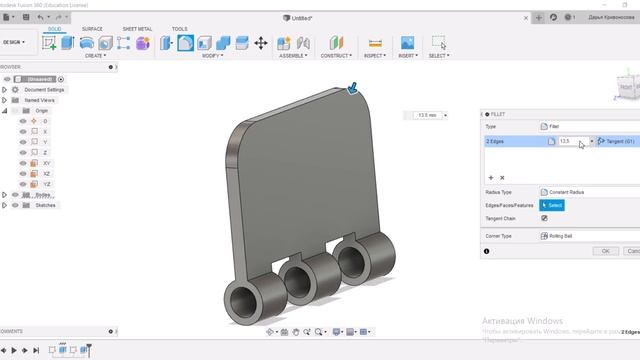This screenshot has width=640, height=360.
Task: Click the Undo arrow icon
Action: 40,17
